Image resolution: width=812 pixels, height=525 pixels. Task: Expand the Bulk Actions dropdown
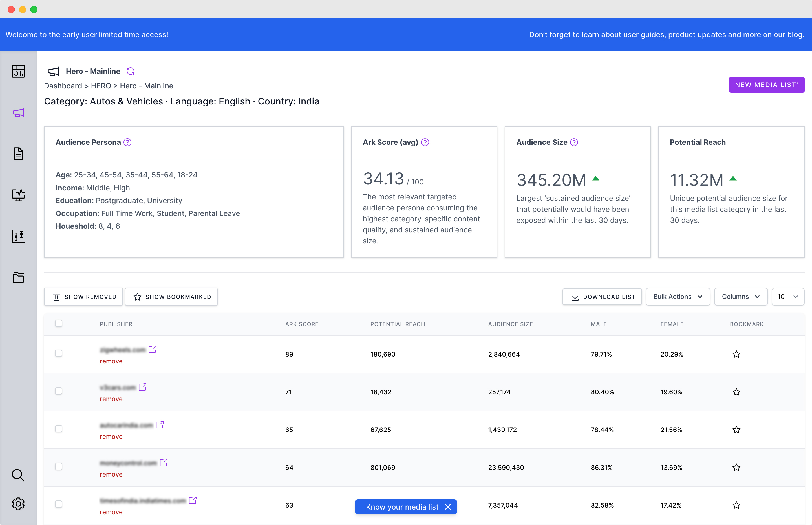[x=678, y=297]
